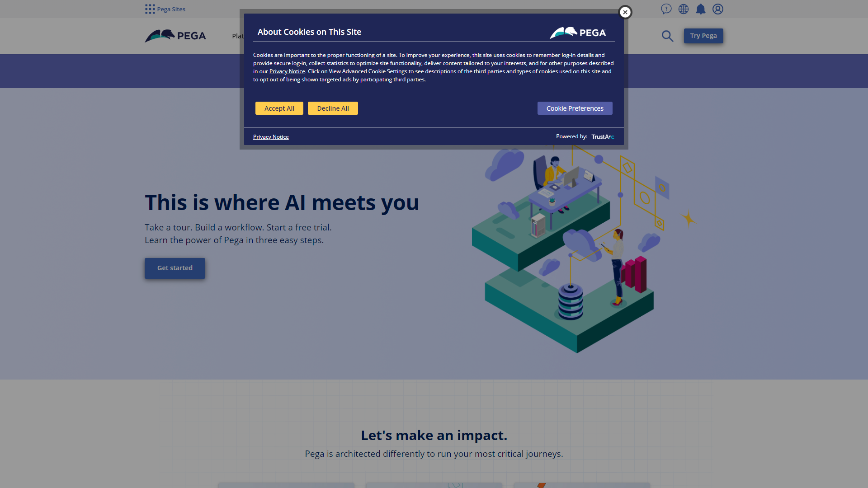Click Accept All cookies button
This screenshot has height=488, width=868.
coord(279,108)
